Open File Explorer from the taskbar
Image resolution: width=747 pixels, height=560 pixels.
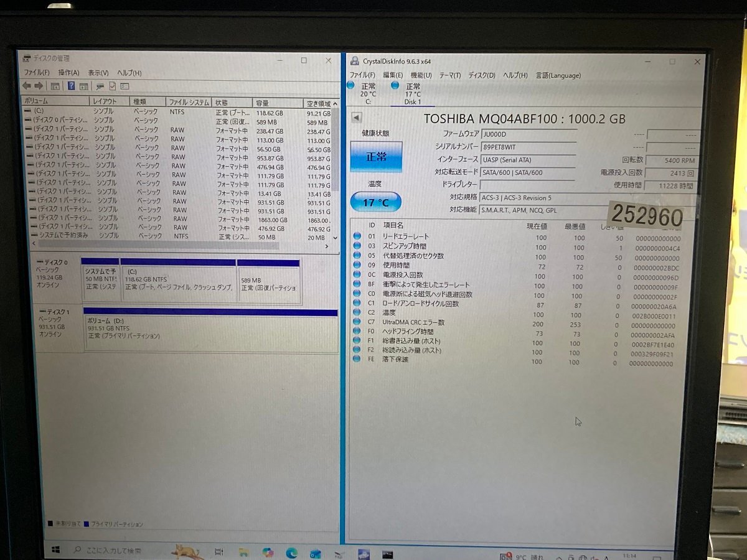click(243, 551)
